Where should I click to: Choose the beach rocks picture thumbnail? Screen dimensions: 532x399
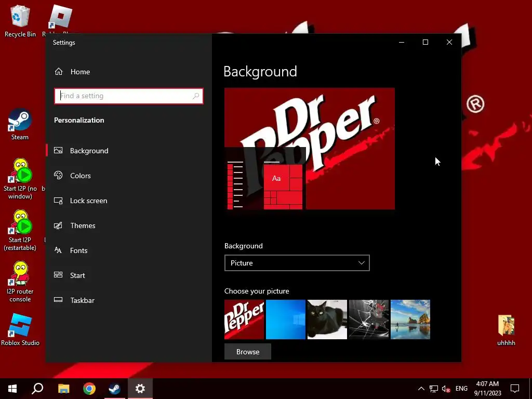(x=410, y=320)
